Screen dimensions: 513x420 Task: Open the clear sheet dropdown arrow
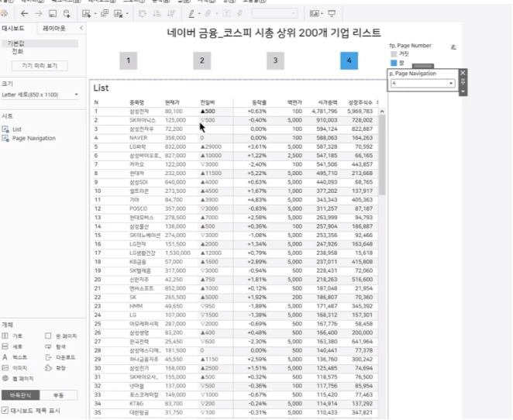coord(127,14)
